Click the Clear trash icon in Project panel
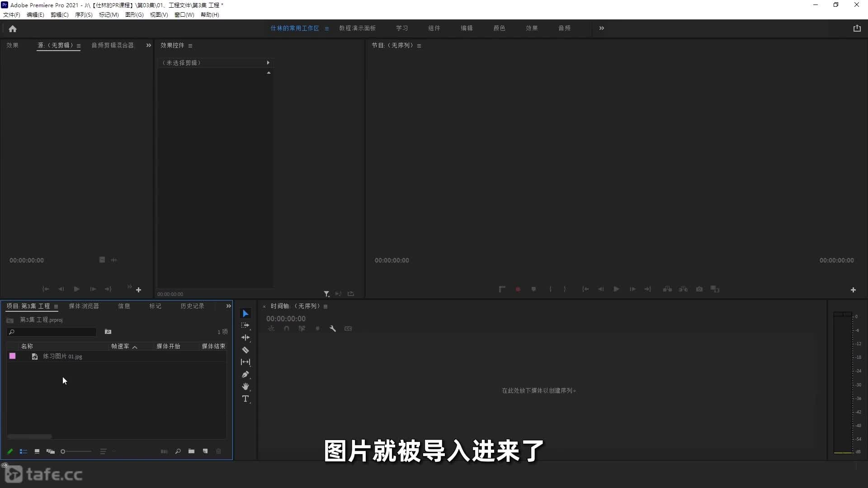The height and width of the screenshot is (488, 868). [x=219, y=451]
